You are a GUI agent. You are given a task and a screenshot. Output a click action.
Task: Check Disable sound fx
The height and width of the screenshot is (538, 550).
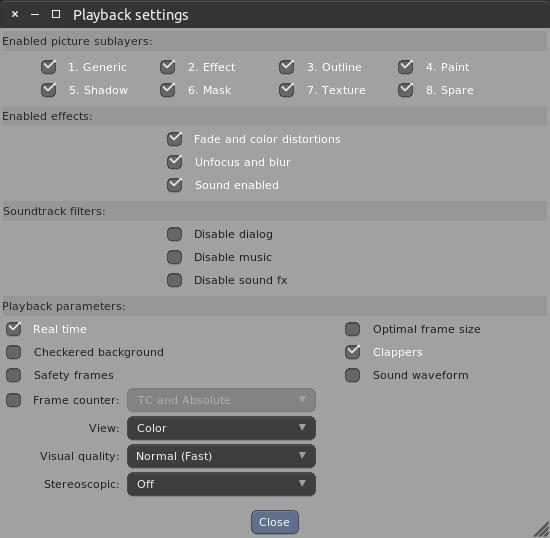pyautogui.click(x=174, y=280)
